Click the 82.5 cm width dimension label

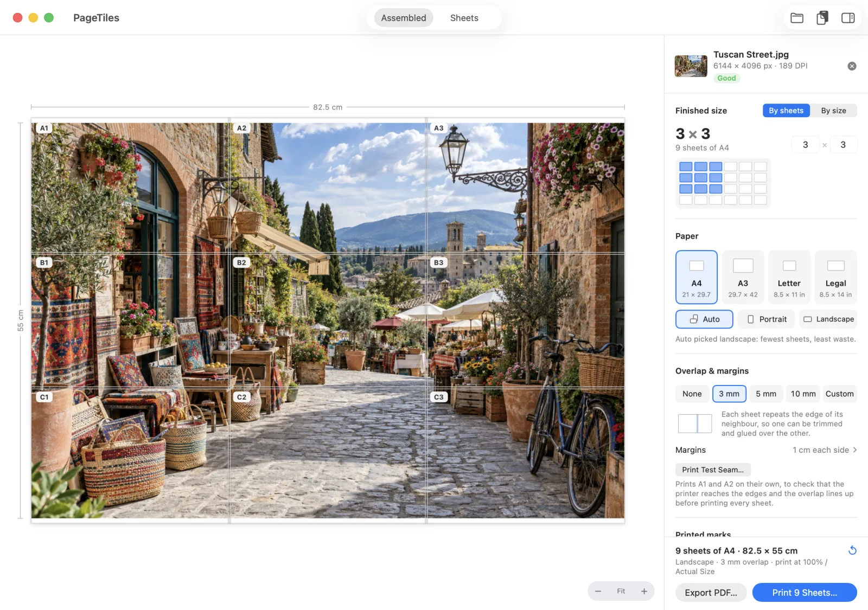coord(328,107)
